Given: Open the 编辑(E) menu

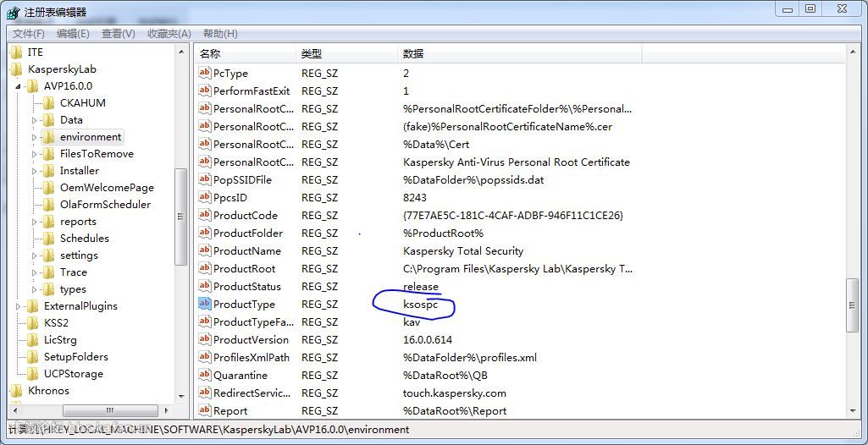Looking at the screenshot, I should click(x=73, y=34).
